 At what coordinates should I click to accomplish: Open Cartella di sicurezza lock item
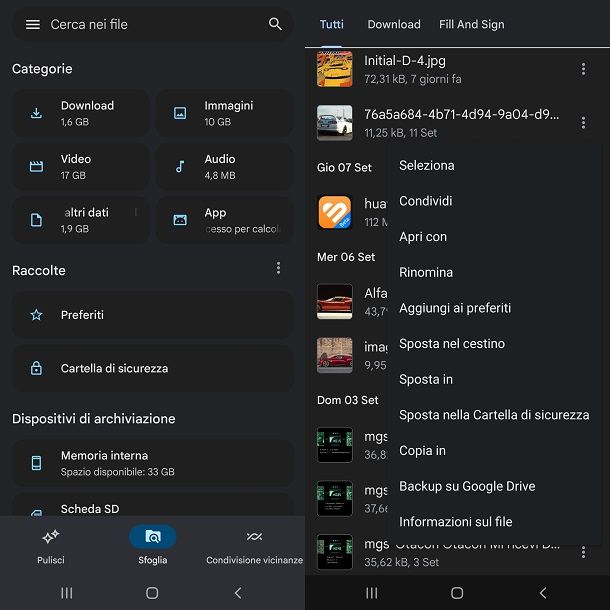(152, 368)
